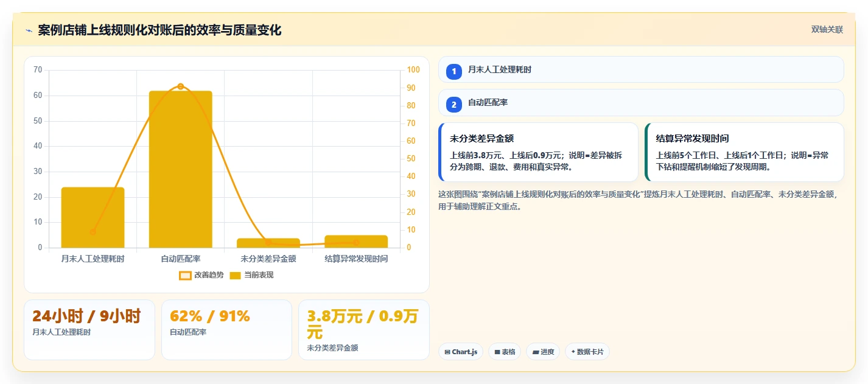Click the 结算异常发现时间 bar in the chart
The image size is (868, 384).
click(356, 242)
